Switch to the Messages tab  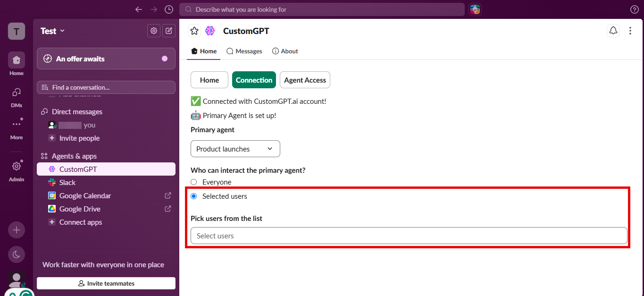[244, 51]
